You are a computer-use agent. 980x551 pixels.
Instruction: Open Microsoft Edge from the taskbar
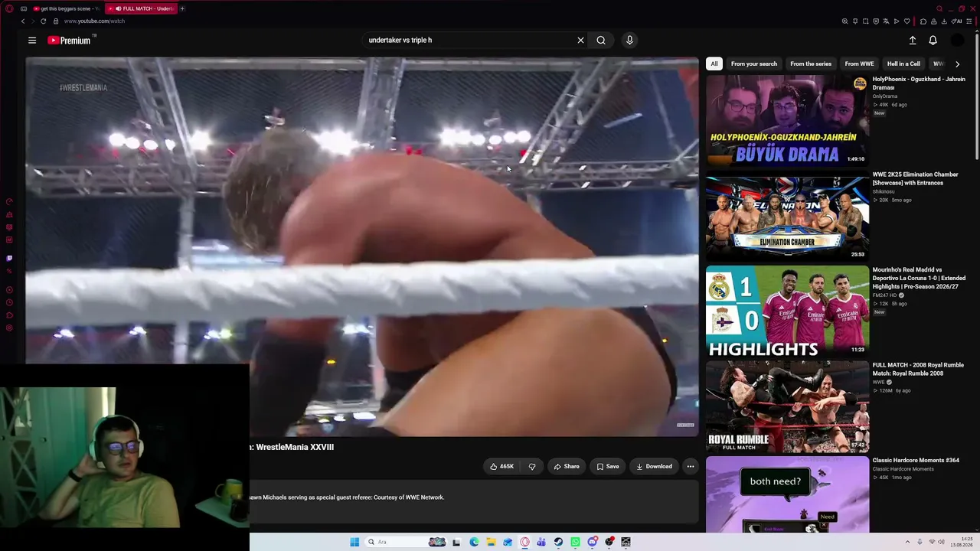pyautogui.click(x=474, y=542)
